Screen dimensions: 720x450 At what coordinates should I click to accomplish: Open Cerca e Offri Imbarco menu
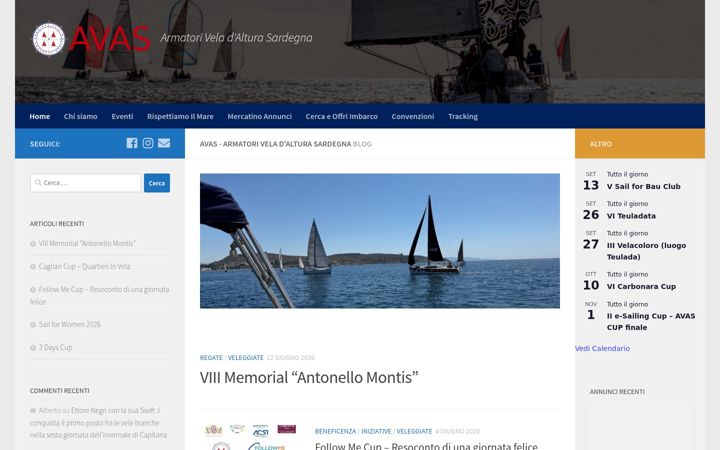tap(342, 116)
